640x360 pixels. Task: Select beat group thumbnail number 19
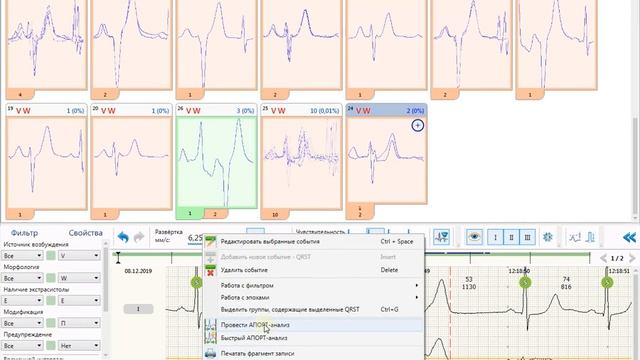coord(47,162)
